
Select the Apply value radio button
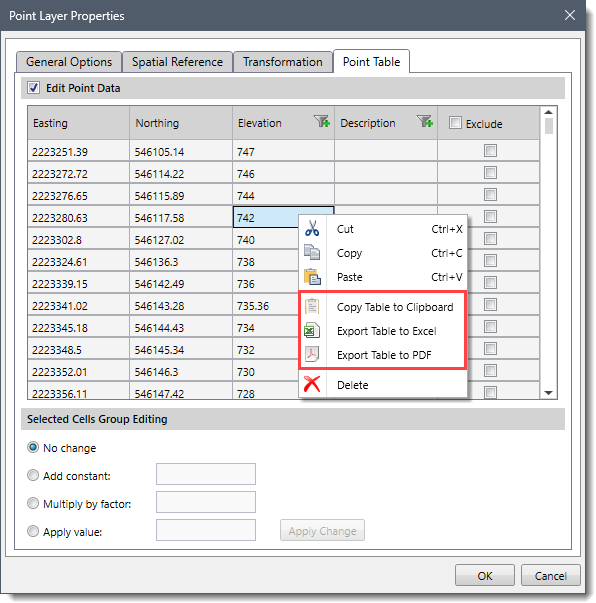tap(33, 531)
